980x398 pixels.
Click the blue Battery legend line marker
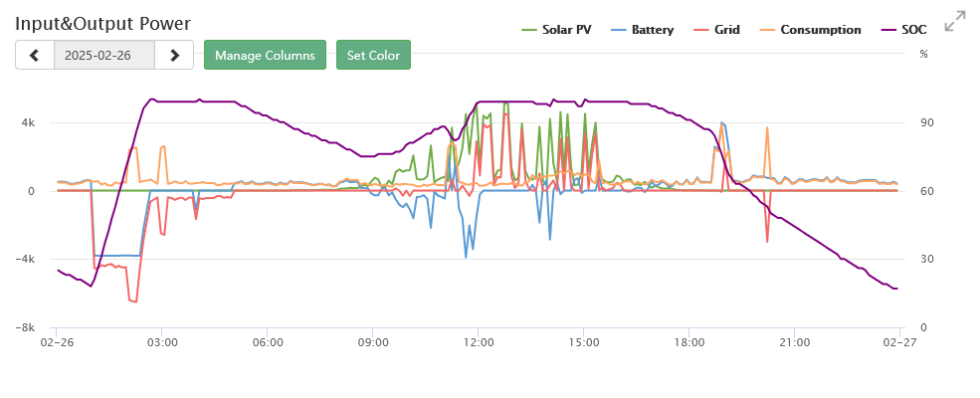click(614, 30)
